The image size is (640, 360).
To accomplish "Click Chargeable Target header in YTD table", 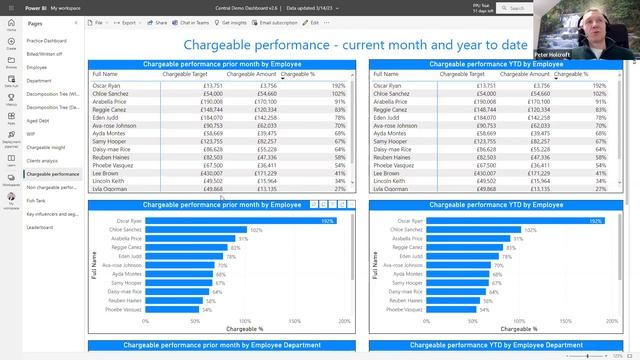I will pos(462,74).
